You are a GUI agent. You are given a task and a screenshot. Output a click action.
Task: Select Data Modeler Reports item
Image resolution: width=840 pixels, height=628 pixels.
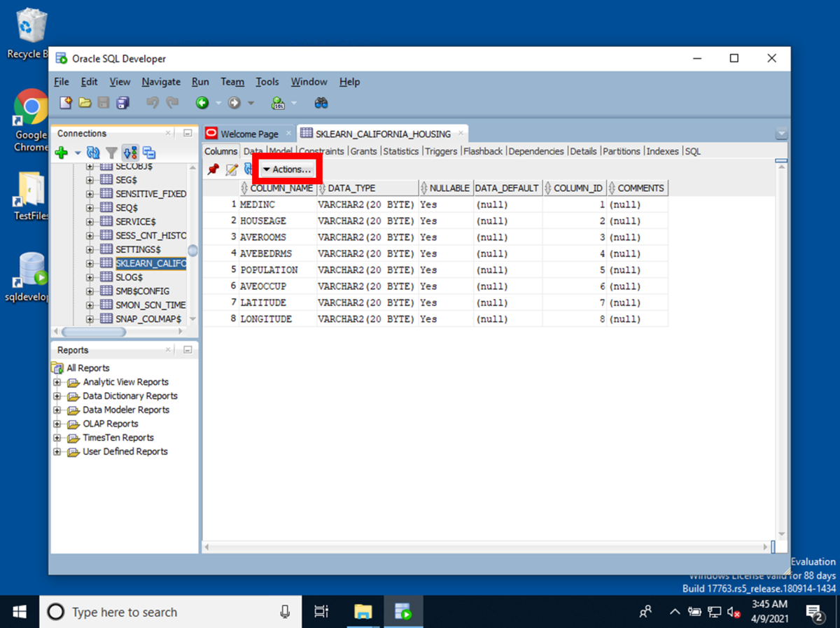coord(126,410)
